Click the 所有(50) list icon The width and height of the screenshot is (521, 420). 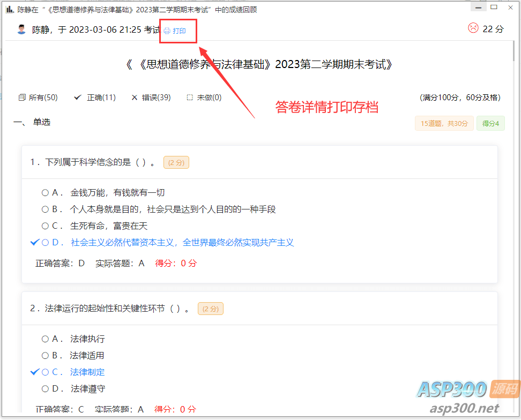pyautogui.click(x=22, y=97)
